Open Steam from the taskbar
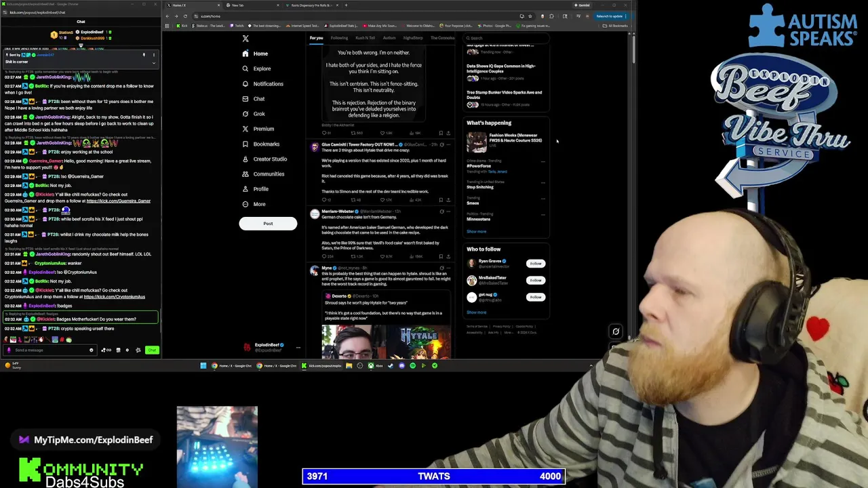This screenshot has height=488, width=868. point(391,365)
